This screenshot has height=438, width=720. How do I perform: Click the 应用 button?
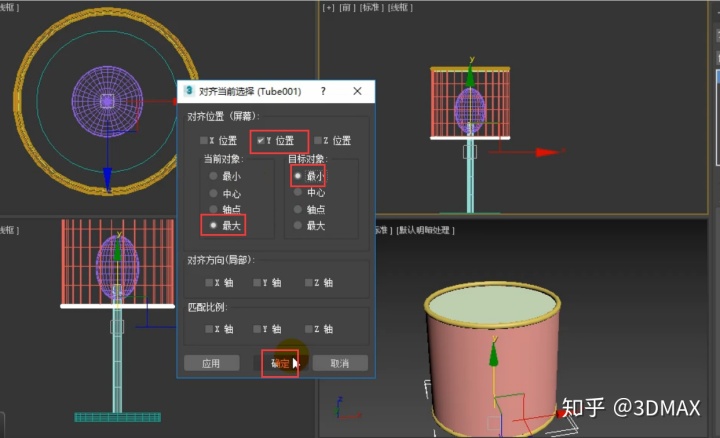click(x=211, y=363)
